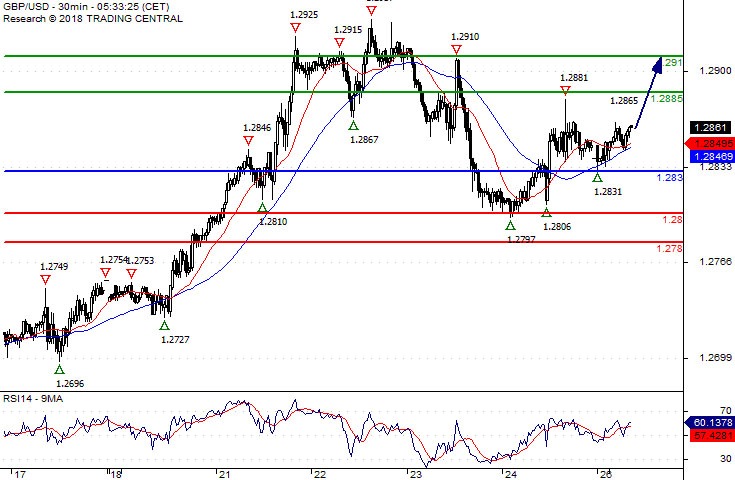Image resolution: width=735 pixels, height=480 pixels.
Task: Select the green triangle marker above 1.2797
Action: point(510,225)
